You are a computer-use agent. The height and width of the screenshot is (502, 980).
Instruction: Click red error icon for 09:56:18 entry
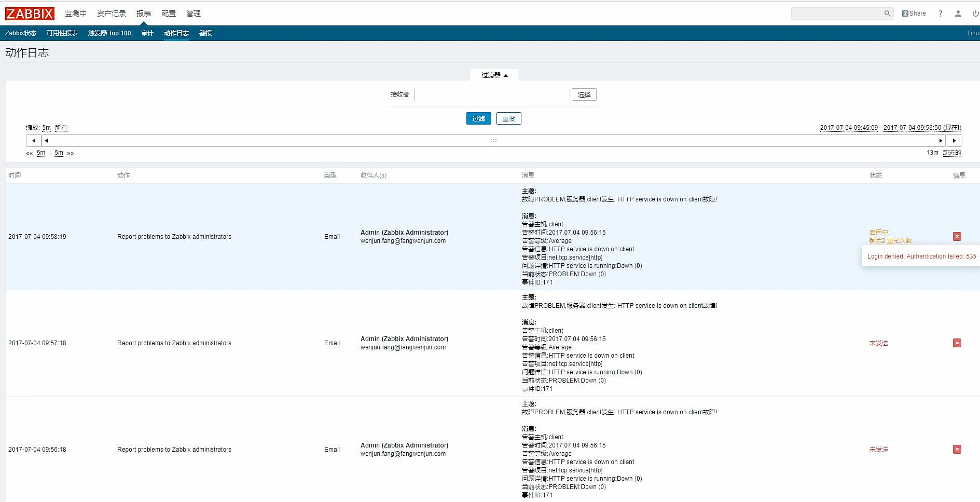[957, 450]
